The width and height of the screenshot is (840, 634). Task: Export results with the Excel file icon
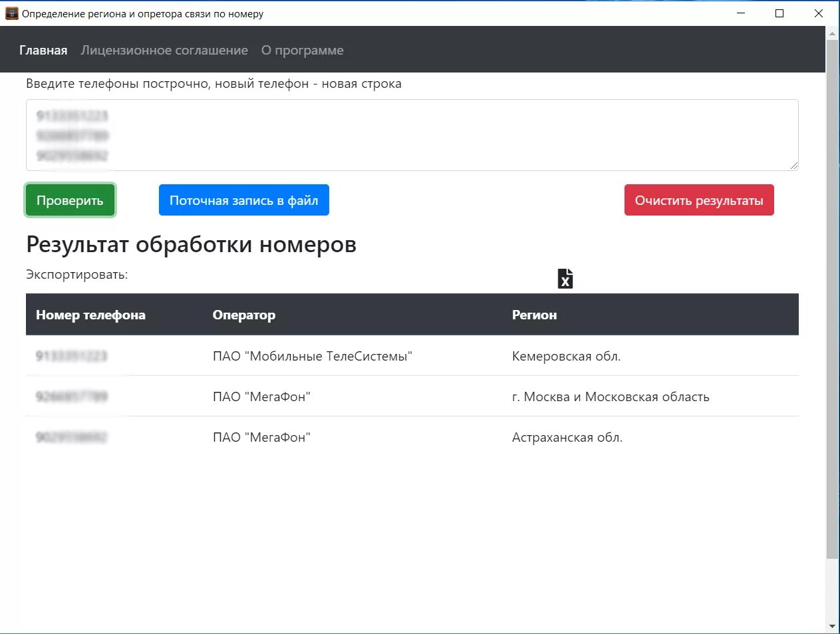(x=565, y=279)
